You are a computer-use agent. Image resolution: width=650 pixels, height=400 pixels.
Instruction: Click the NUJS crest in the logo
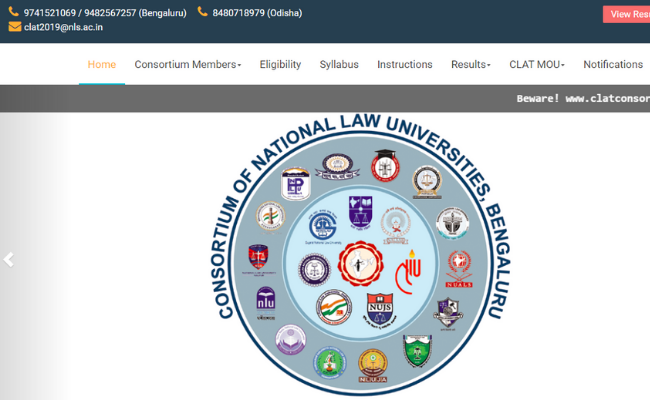point(380,308)
